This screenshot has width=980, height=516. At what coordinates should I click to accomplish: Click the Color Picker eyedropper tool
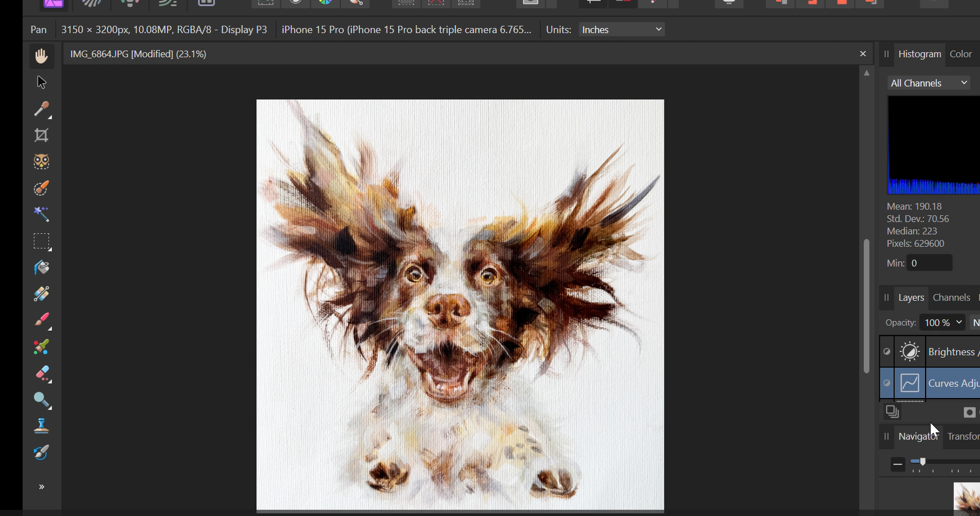[42, 109]
